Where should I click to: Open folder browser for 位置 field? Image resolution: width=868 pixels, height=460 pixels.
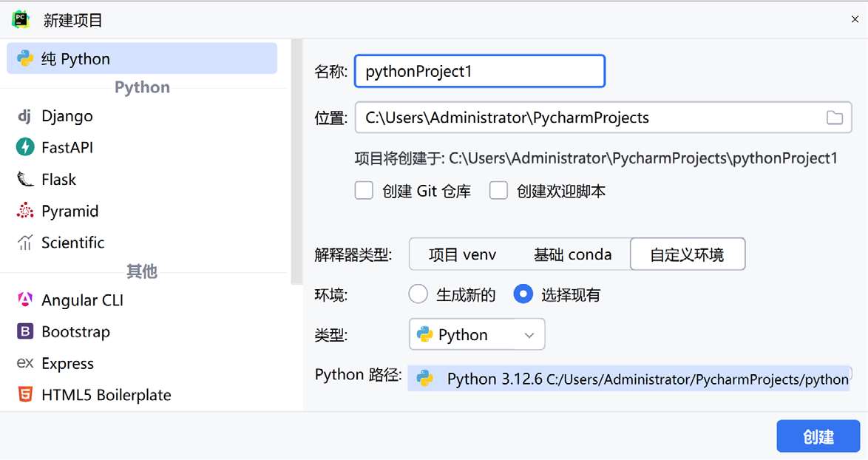835,118
